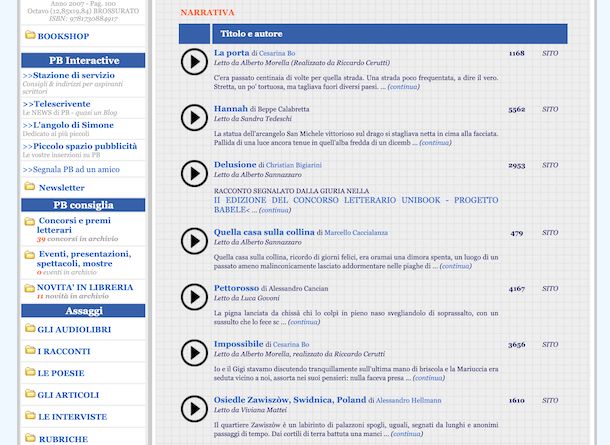610x445 pixels.
Task: Open II EDIZIONE DEL CONCORSO LETTERARIO UNIBOOK link
Action: [356, 205]
